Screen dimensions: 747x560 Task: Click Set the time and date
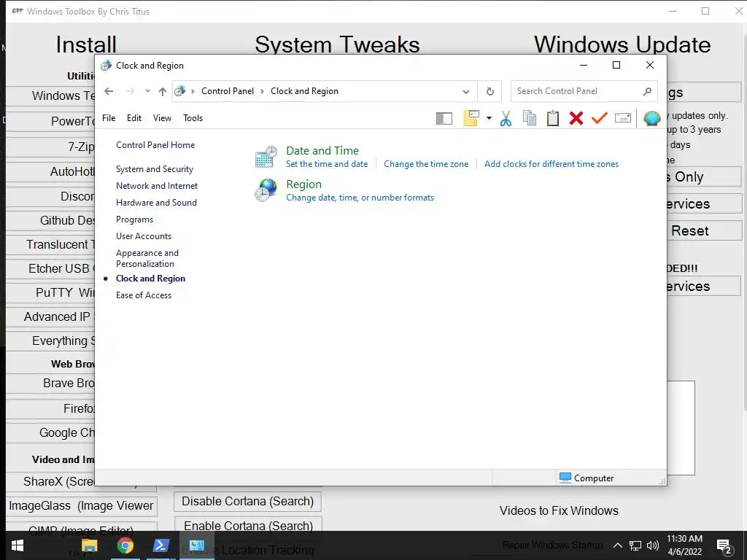tap(327, 164)
